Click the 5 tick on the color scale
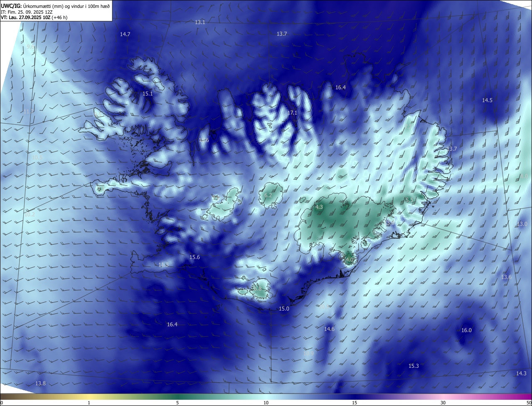 pos(177,403)
